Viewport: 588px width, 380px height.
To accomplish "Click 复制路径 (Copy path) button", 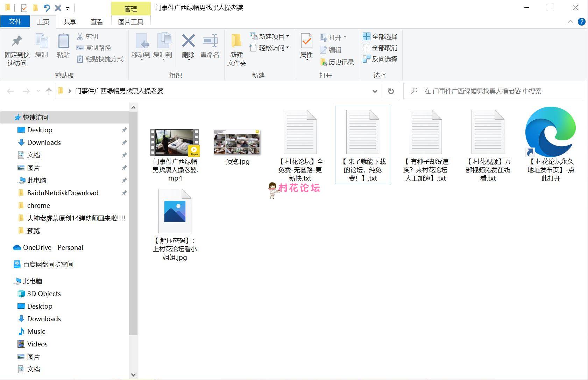I will (94, 48).
